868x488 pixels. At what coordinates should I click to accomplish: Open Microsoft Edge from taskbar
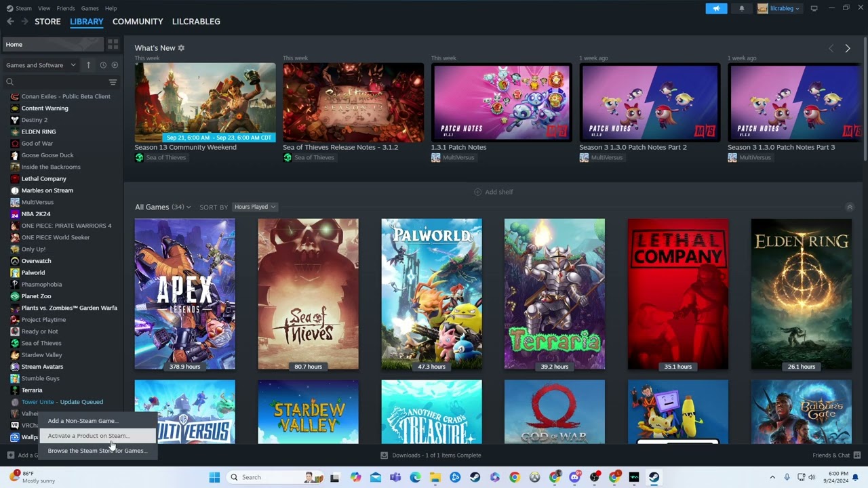tap(415, 477)
